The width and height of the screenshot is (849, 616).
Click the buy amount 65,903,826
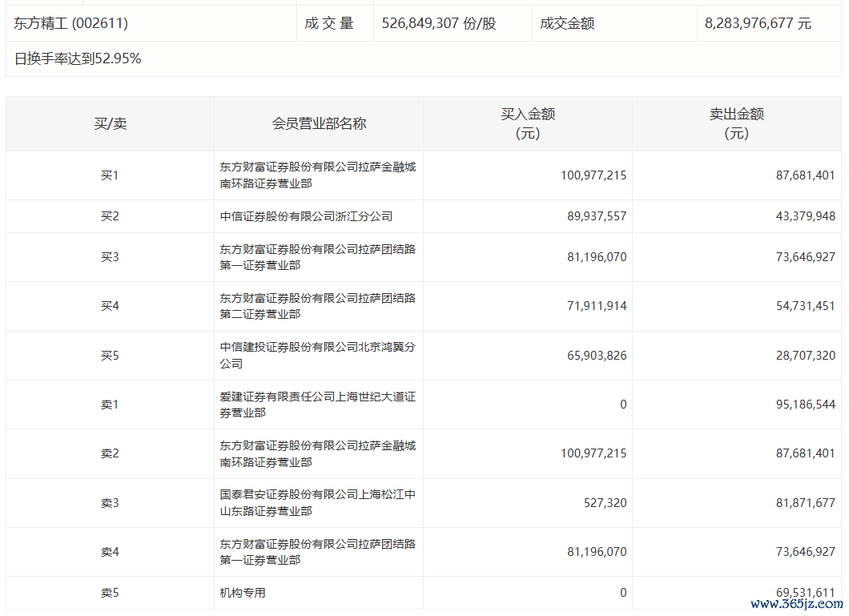tap(597, 356)
